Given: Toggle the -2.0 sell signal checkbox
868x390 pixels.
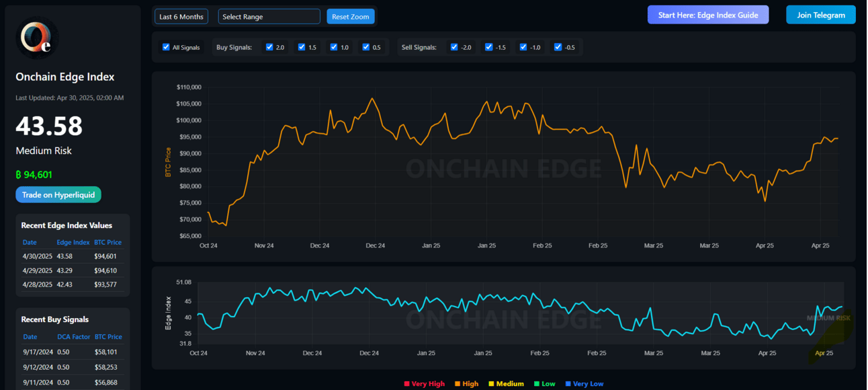Looking at the screenshot, I should (x=454, y=47).
